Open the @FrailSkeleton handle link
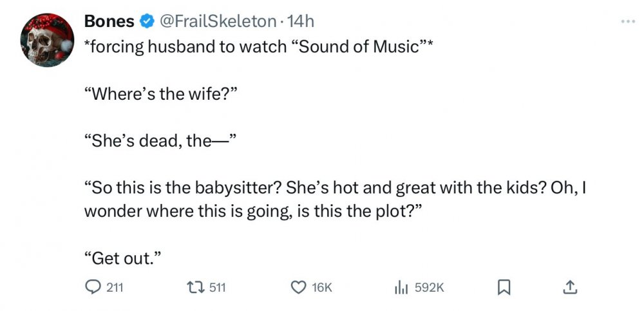The height and width of the screenshot is (311, 644). click(218, 21)
